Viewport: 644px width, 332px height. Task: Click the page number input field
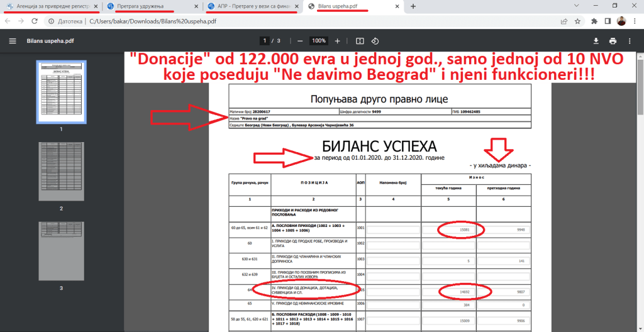point(265,41)
